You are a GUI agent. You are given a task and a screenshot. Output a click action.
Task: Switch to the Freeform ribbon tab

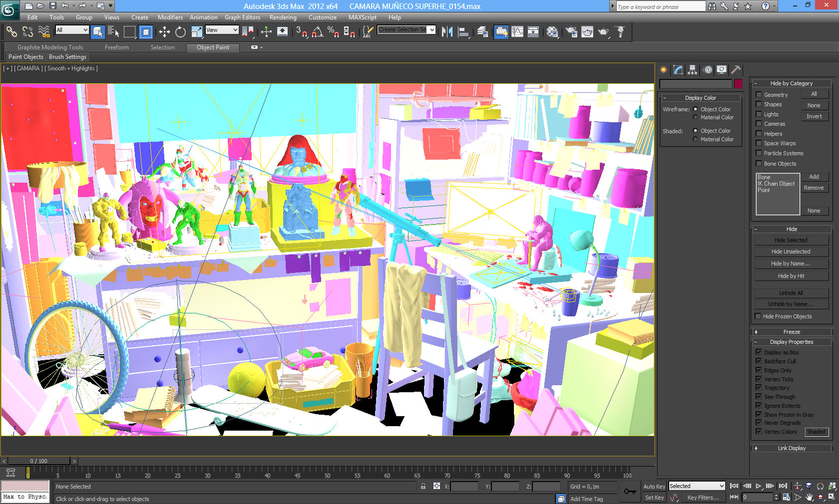point(117,47)
